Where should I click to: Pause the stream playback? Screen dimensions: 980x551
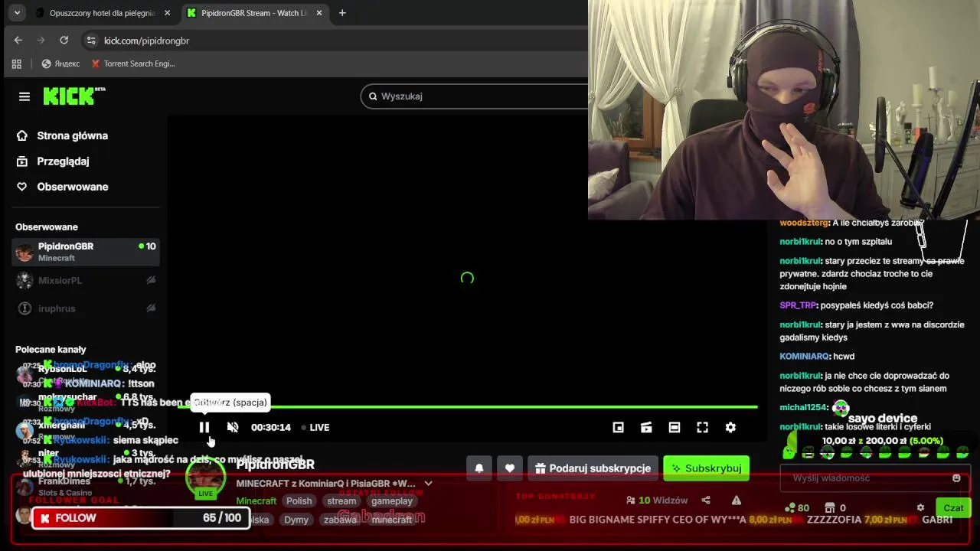click(x=204, y=427)
